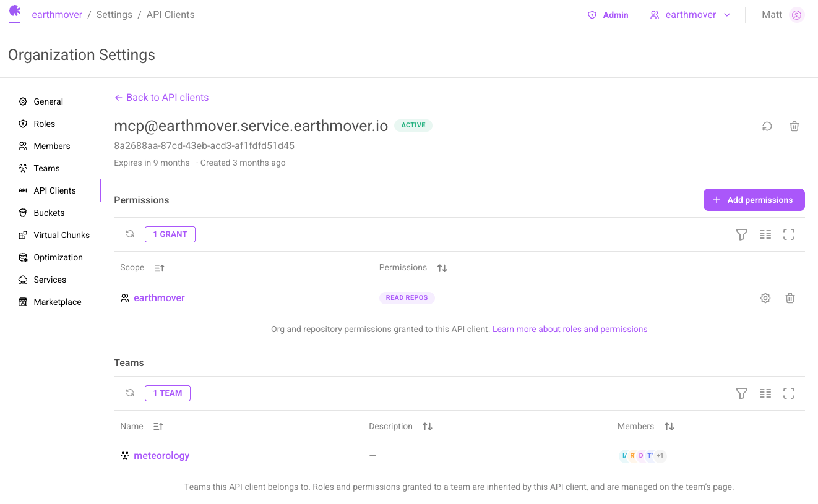Click the Marketplace storefront icon
818x504 pixels.
[x=23, y=302]
